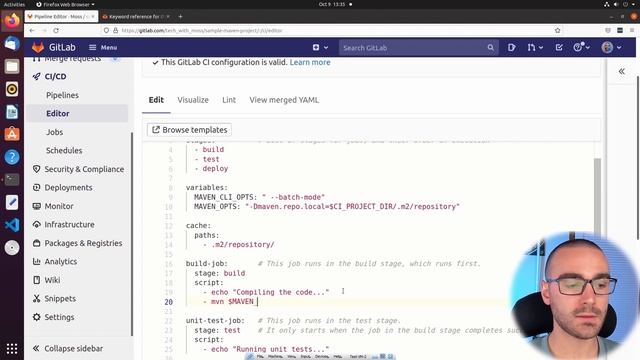Switch to the Lint tab
This screenshot has height=360, width=640.
point(229,100)
